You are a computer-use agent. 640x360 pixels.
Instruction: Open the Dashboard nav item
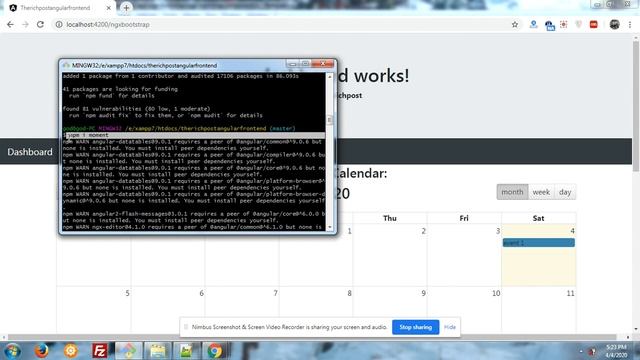click(30, 152)
